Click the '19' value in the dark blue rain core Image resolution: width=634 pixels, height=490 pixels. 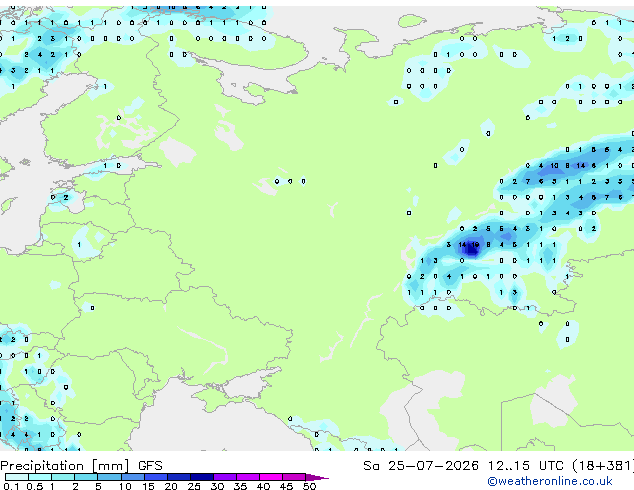click(x=475, y=245)
